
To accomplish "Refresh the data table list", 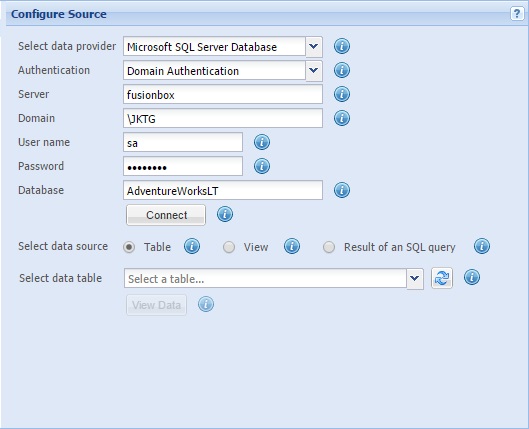I will tap(442, 278).
